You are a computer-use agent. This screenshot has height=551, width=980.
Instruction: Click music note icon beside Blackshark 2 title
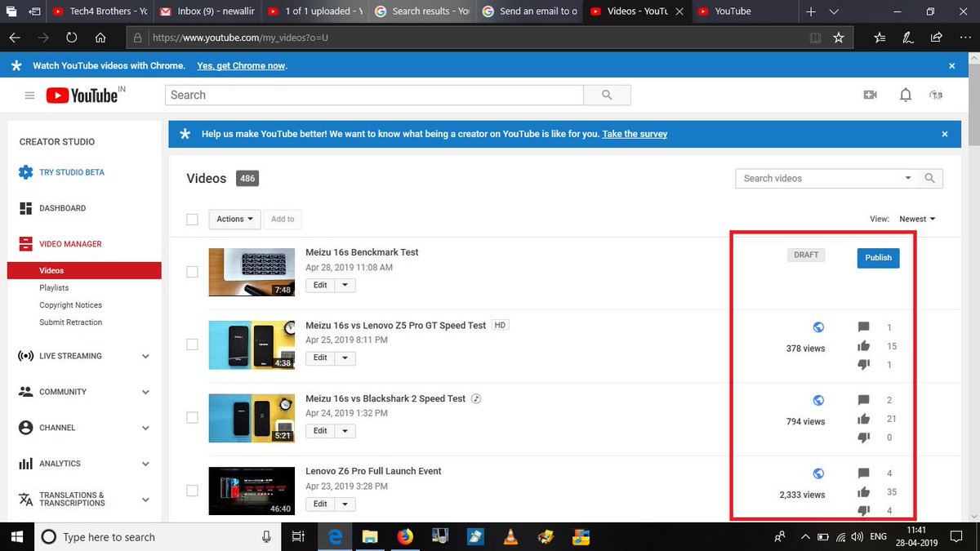477,399
